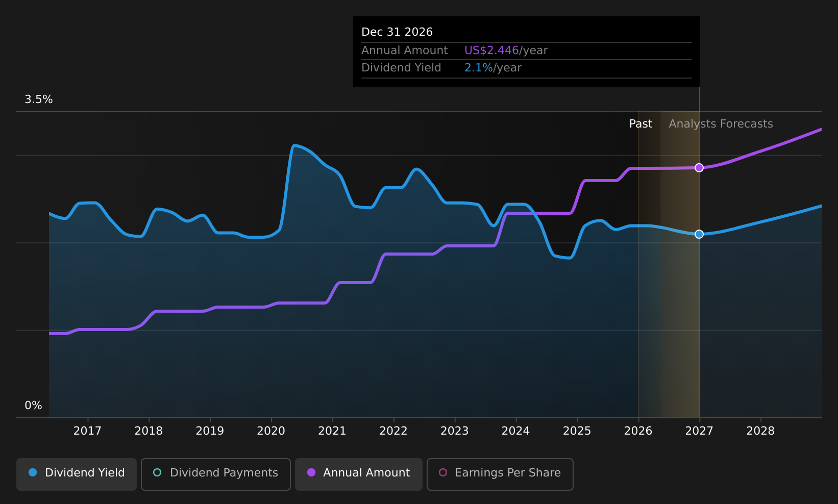Screen dimensions: 838x504
Task: Click the Dividend Yield tooltip row label
Action: click(x=401, y=68)
